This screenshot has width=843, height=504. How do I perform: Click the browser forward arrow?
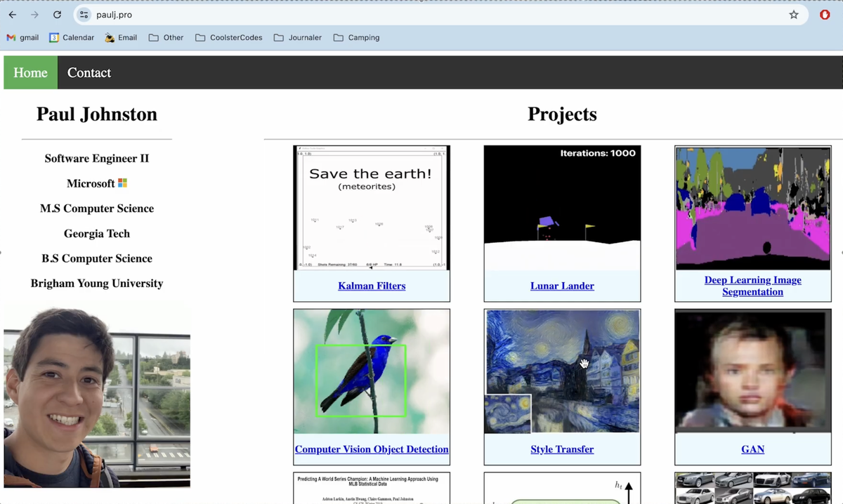point(35,15)
